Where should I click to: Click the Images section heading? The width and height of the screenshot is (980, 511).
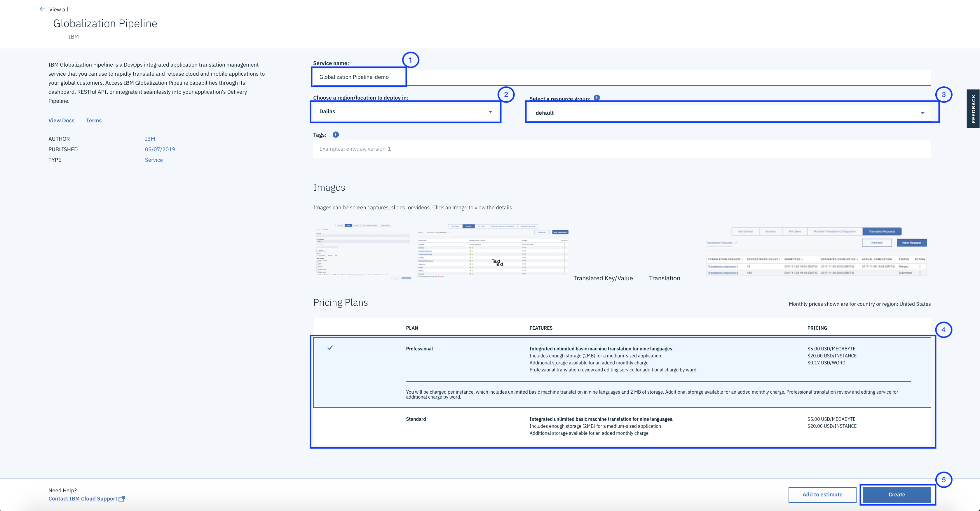(329, 187)
